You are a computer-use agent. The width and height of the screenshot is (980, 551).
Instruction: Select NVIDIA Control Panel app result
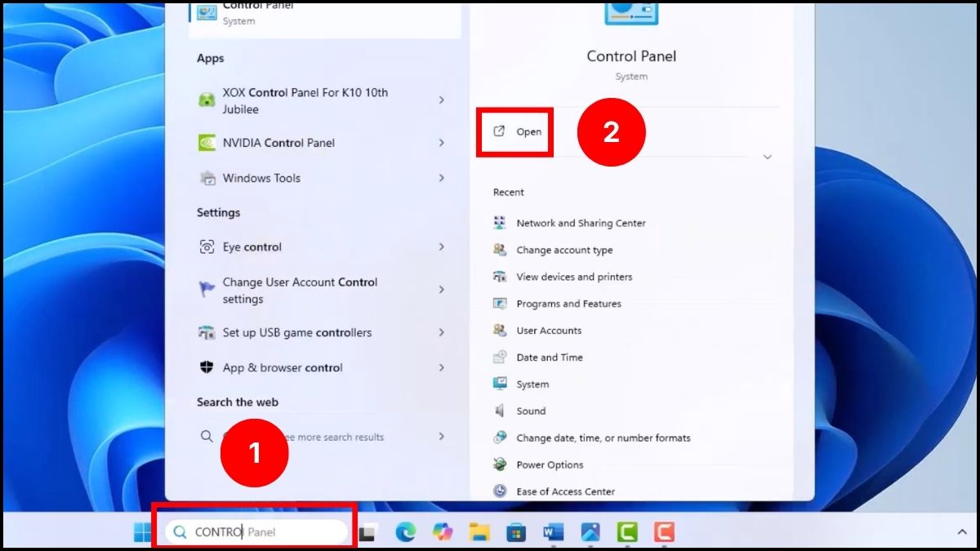pos(325,143)
